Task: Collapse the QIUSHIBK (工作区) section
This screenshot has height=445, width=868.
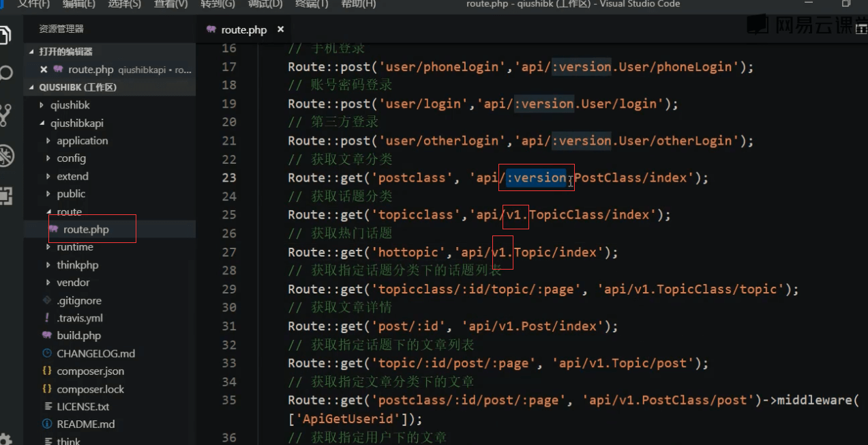Action: pos(78,88)
